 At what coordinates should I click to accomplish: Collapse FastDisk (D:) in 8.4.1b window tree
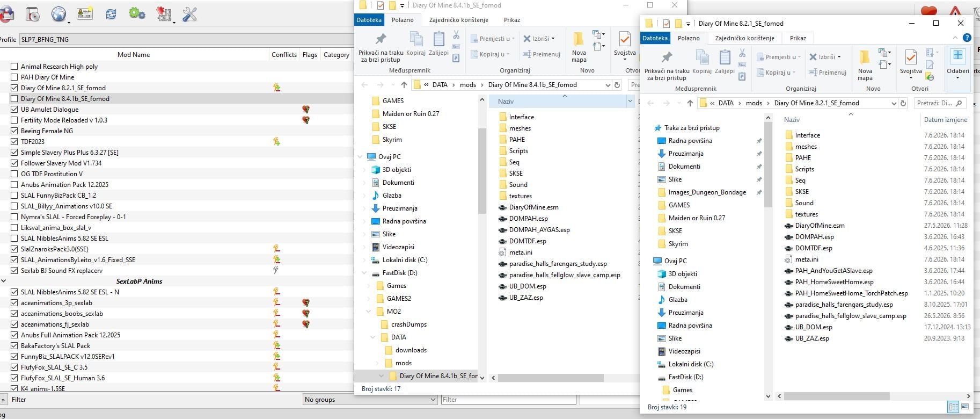point(364,273)
